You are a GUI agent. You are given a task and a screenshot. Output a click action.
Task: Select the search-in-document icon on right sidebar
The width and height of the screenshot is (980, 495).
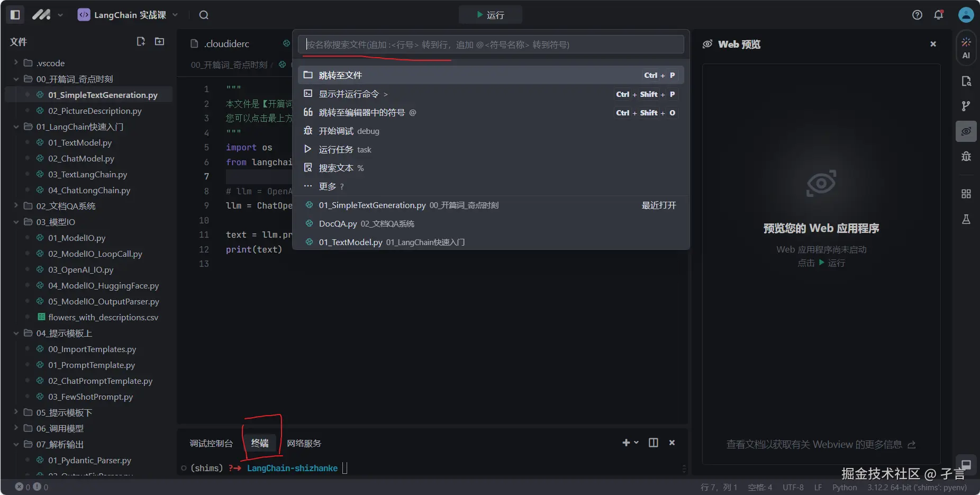(967, 81)
